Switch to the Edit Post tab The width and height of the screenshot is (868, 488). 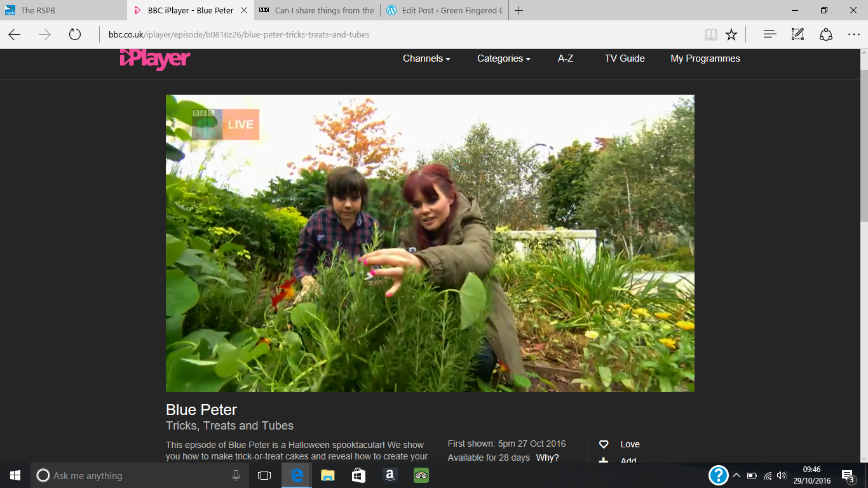(445, 10)
